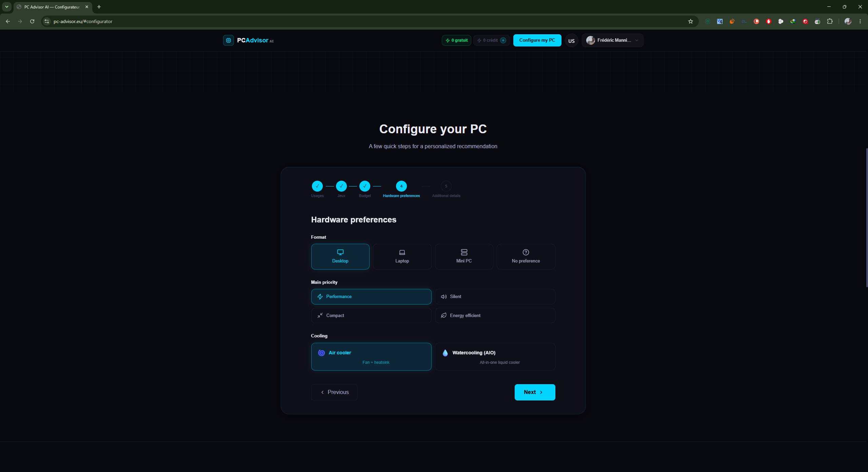This screenshot has height=472, width=868.
Task: Click the 0 crédit lightning icon
Action: (x=479, y=40)
